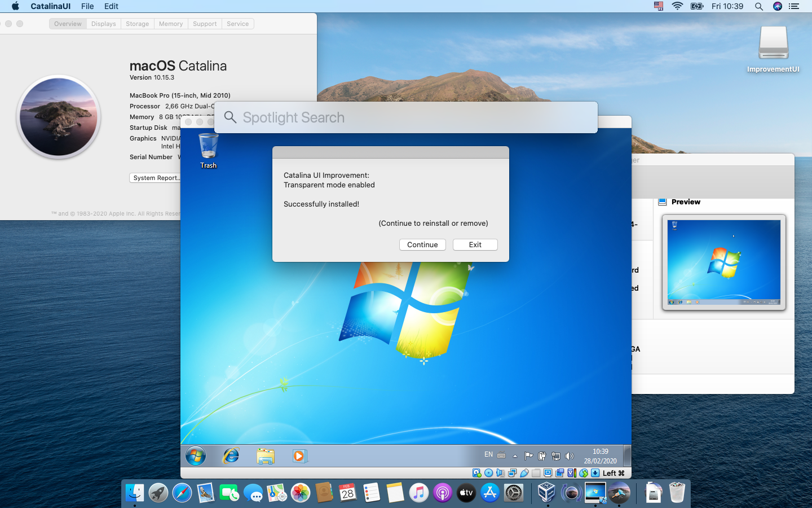The width and height of the screenshot is (812, 508).
Task: Click VirtualBox USB devices indicator
Action: [x=524, y=473]
